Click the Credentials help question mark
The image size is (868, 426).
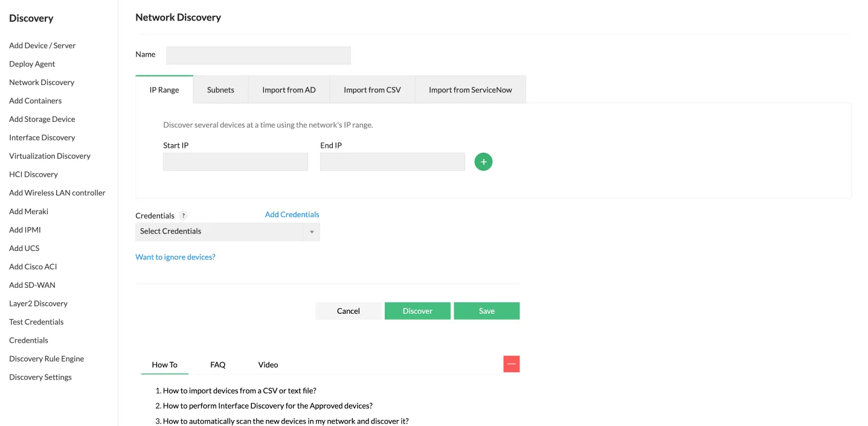pyautogui.click(x=183, y=215)
